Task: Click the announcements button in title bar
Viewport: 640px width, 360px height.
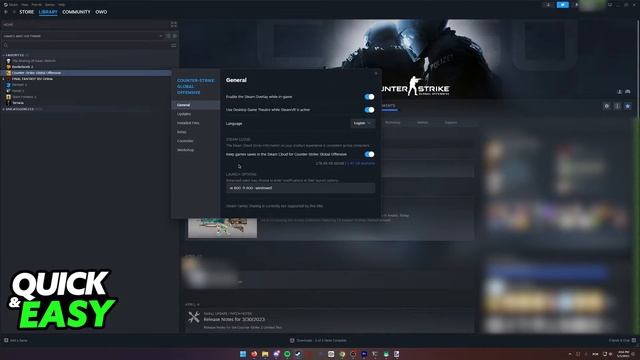Action: tap(562, 4)
